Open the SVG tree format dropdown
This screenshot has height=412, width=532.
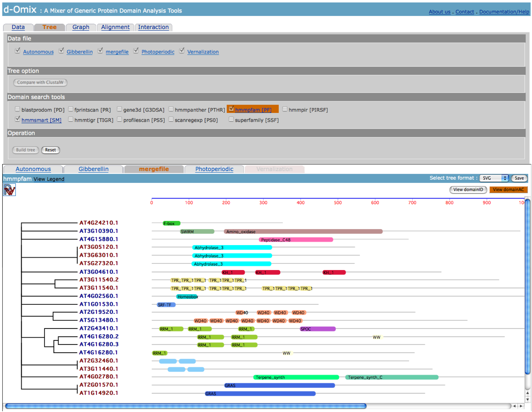[x=494, y=178]
